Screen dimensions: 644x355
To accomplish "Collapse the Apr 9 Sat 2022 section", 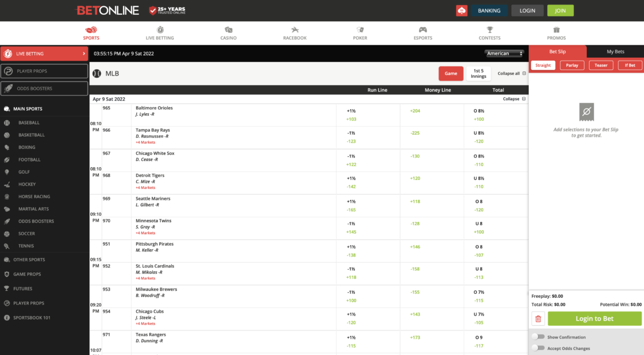I will (514, 99).
